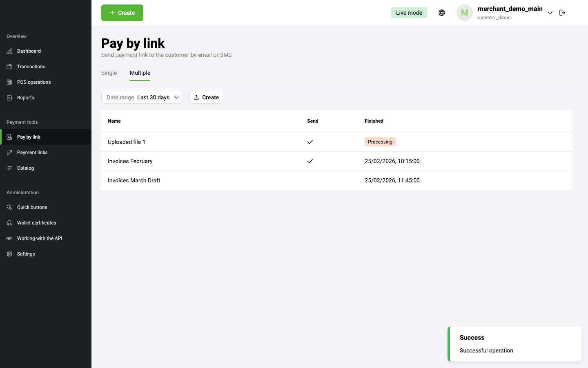Open the Invoices March Draft row
This screenshot has height=368, width=588.
coord(134,180)
